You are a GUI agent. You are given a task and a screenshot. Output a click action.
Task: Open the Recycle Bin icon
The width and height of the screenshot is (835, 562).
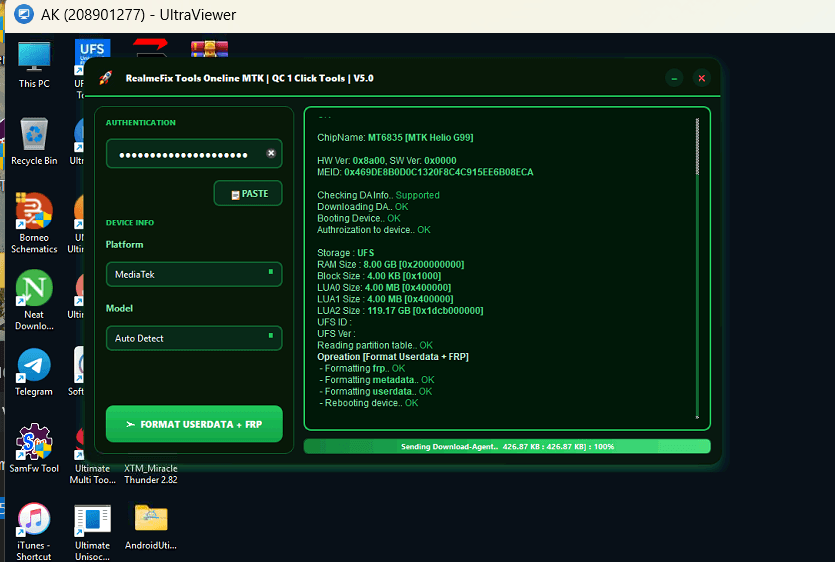coord(34,142)
